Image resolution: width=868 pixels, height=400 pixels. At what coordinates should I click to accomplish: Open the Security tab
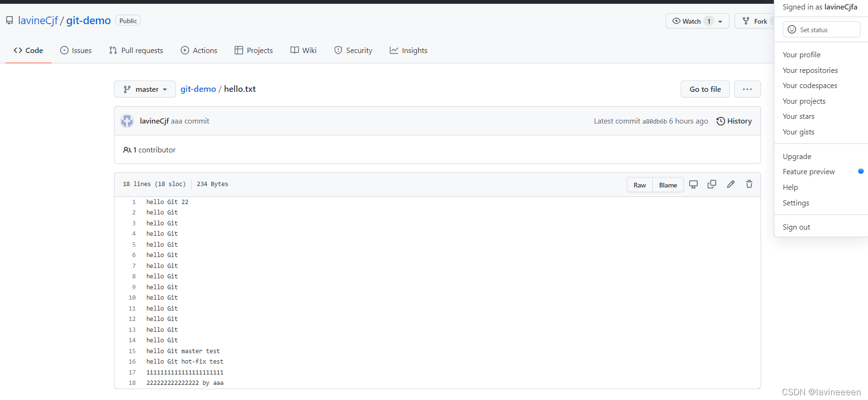[x=353, y=50]
